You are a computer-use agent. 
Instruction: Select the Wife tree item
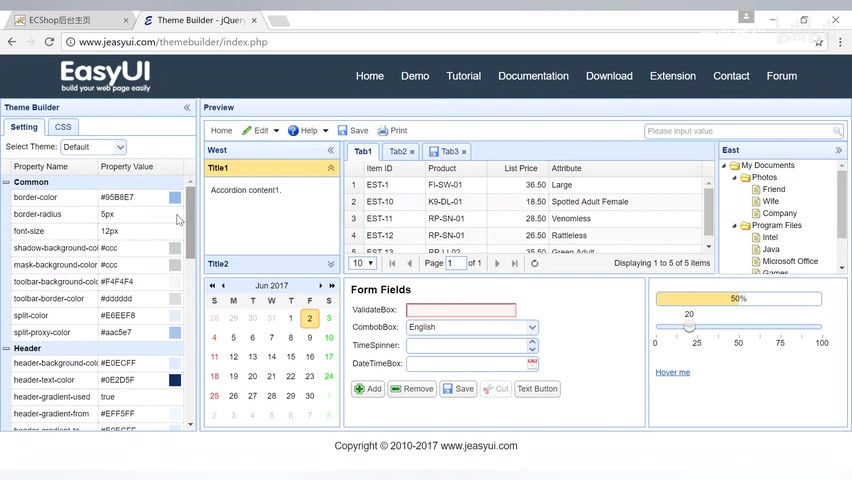point(770,201)
